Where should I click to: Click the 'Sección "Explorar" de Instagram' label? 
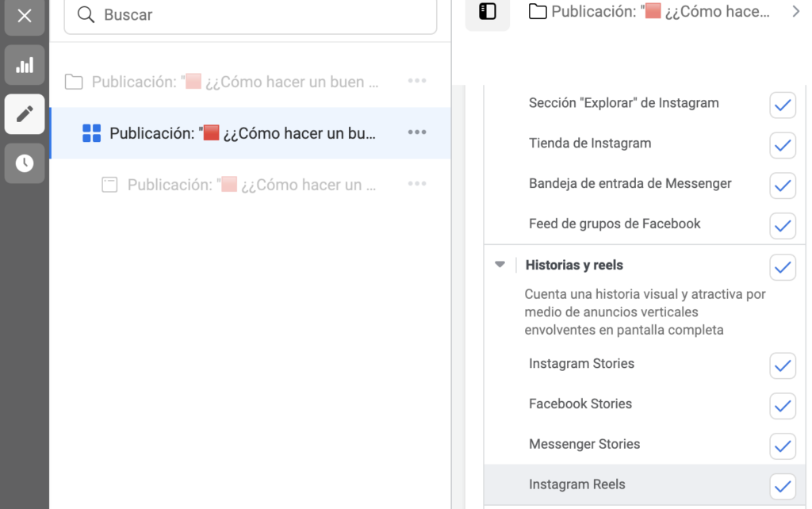point(623,103)
